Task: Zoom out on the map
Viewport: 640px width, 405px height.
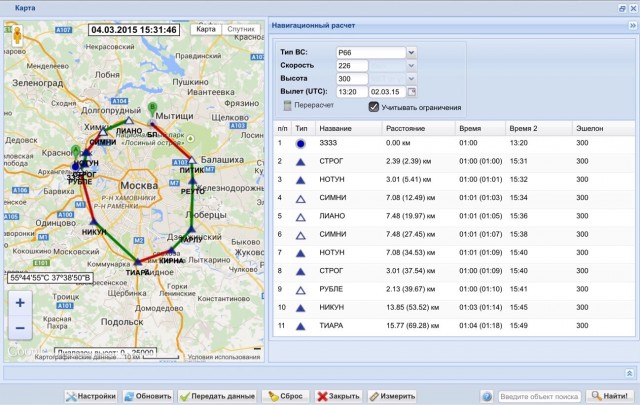Action: [x=20, y=327]
